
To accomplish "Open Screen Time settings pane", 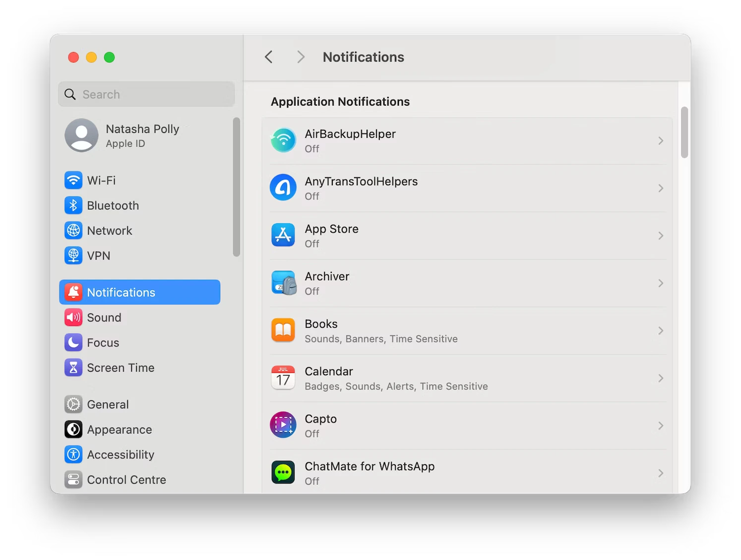I will pyautogui.click(x=121, y=368).
